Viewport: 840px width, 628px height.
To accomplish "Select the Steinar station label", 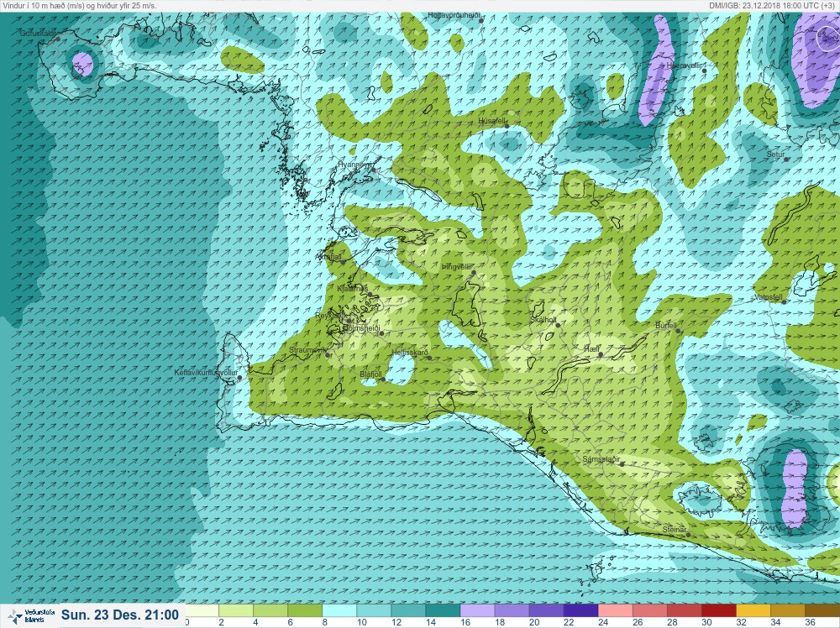I will (x=674, y=530).
